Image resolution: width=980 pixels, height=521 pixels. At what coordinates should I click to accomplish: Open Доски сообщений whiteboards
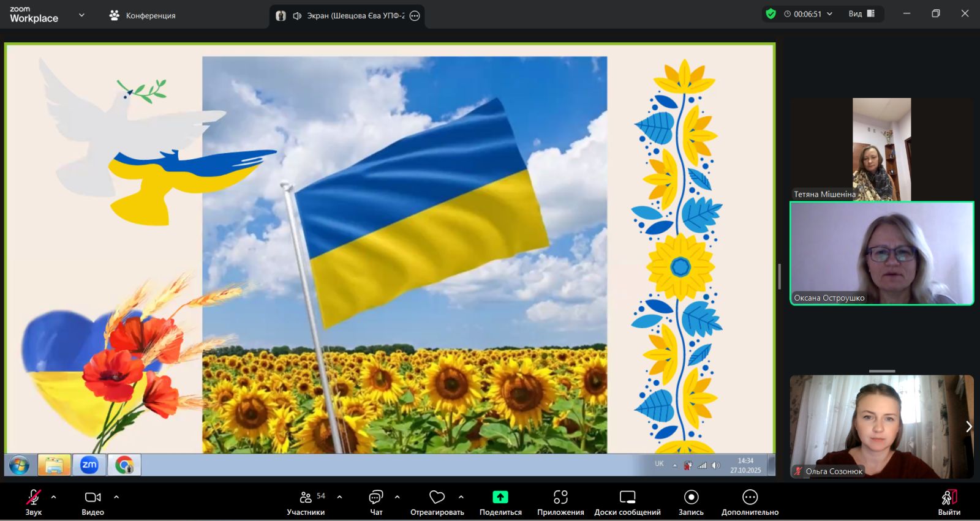point(627,502)
